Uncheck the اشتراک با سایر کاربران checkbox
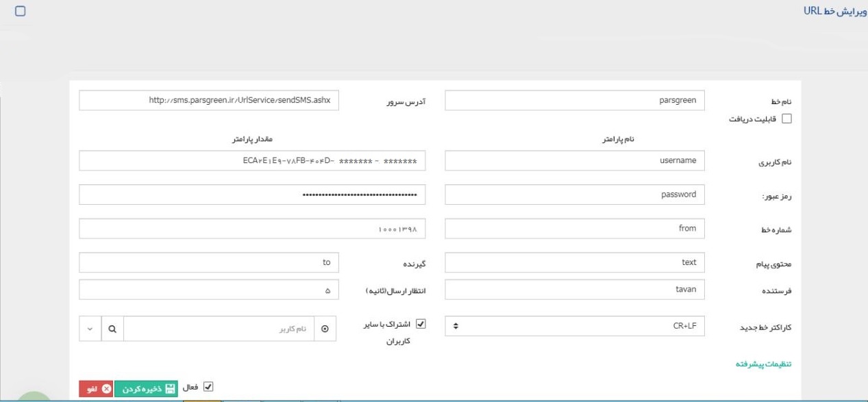The width and height of the screenshot is (868, 402). coord(421,324)
